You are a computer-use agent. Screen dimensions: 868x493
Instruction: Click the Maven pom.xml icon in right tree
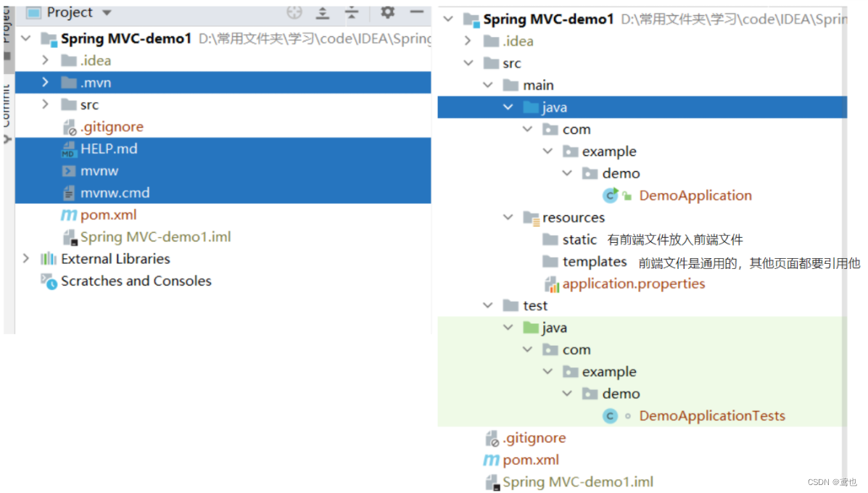(x=491, y=460)
